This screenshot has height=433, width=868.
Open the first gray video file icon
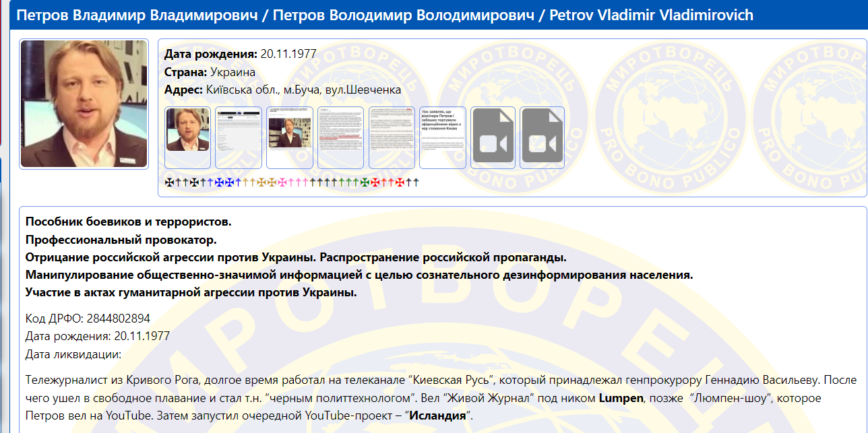tap(492, 135)
